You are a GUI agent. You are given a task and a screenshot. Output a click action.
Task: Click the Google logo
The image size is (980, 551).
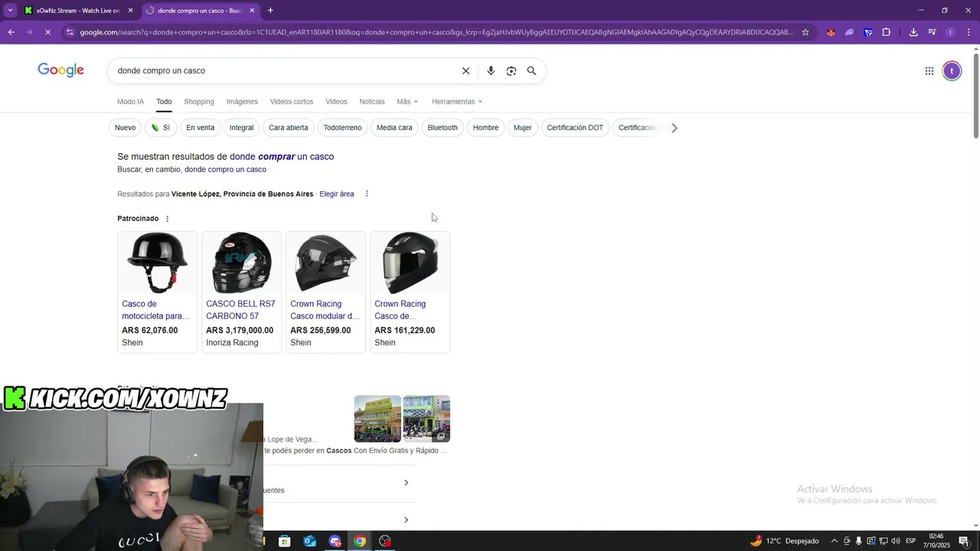(x=60, y=70)
